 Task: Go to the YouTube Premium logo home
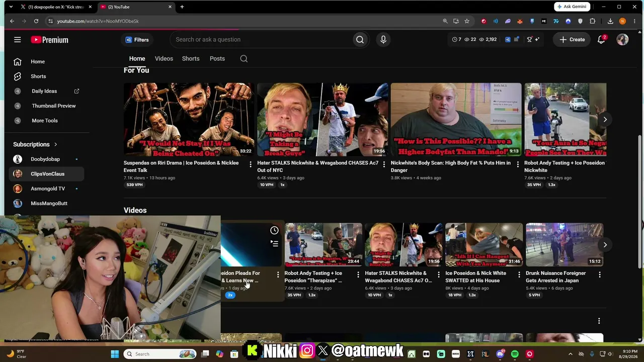click(49, 40)
